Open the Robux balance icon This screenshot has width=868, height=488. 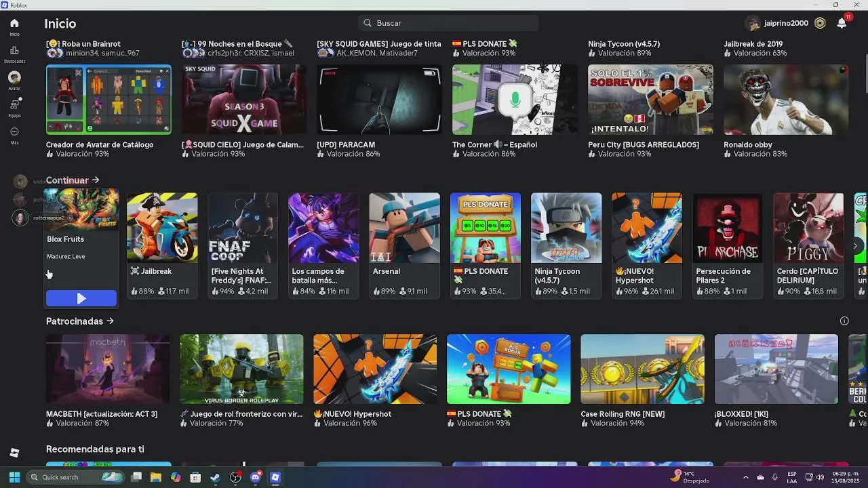pyautogui.click(x=820, y=23)
